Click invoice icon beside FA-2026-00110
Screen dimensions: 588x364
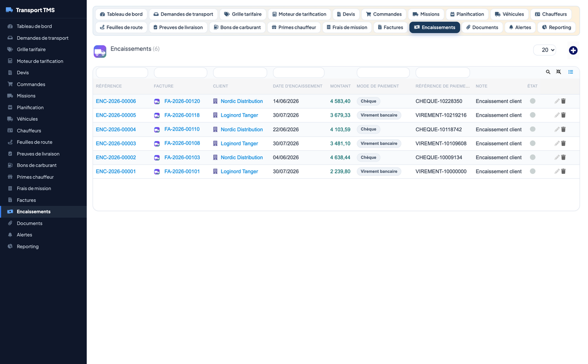coord(157,129)
